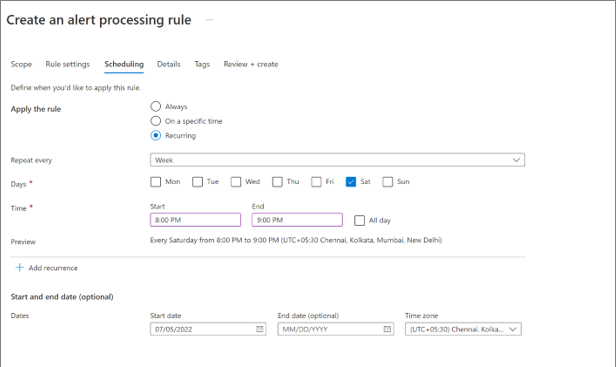This screenshot has width=616, height=367.
Task: Enable the All day checkbox
Action: click(359, 220)
